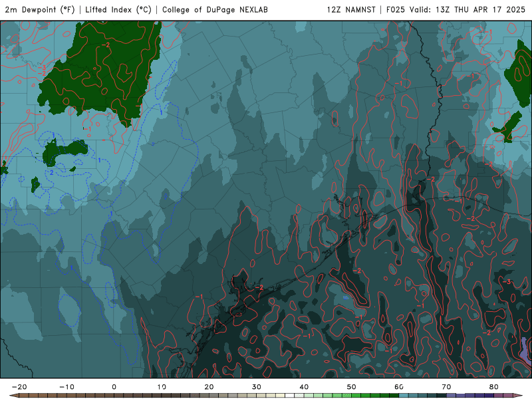Viewport: 532px width, 399px height.
Task: Click the '0' color scale label
Action: 114,387
